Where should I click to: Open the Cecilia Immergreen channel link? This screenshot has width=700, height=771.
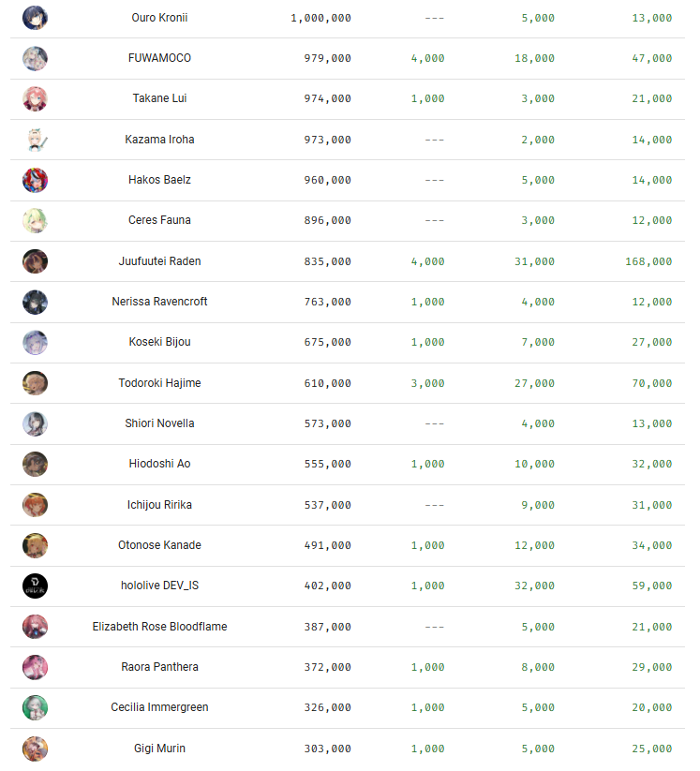pyautogui.click(x=159, y=707)
